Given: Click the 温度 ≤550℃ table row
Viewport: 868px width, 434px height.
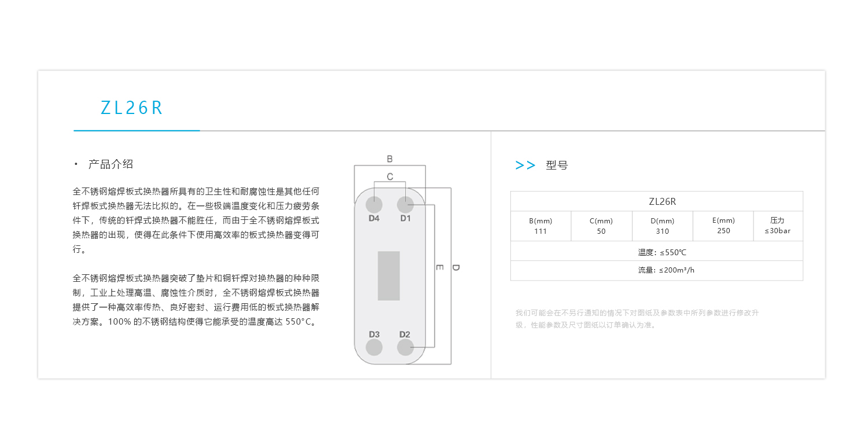Looking at the screenshot, I should coord(656,252).
